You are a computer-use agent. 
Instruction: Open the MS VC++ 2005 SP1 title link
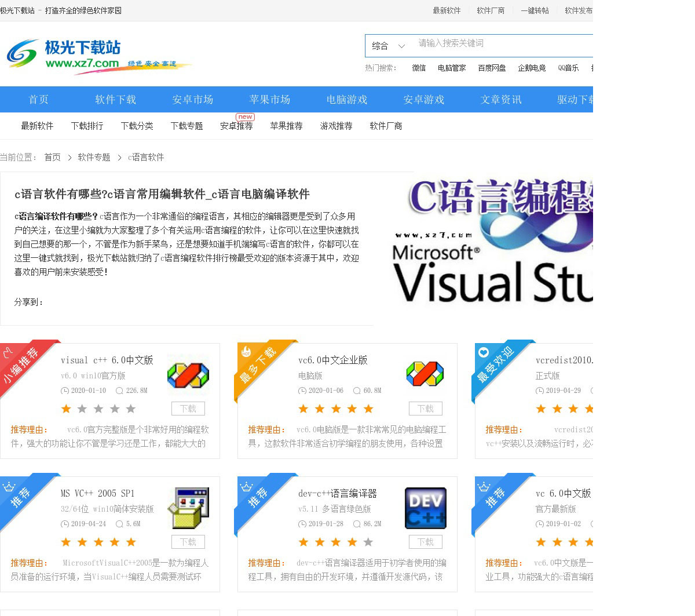click(97, 494)
